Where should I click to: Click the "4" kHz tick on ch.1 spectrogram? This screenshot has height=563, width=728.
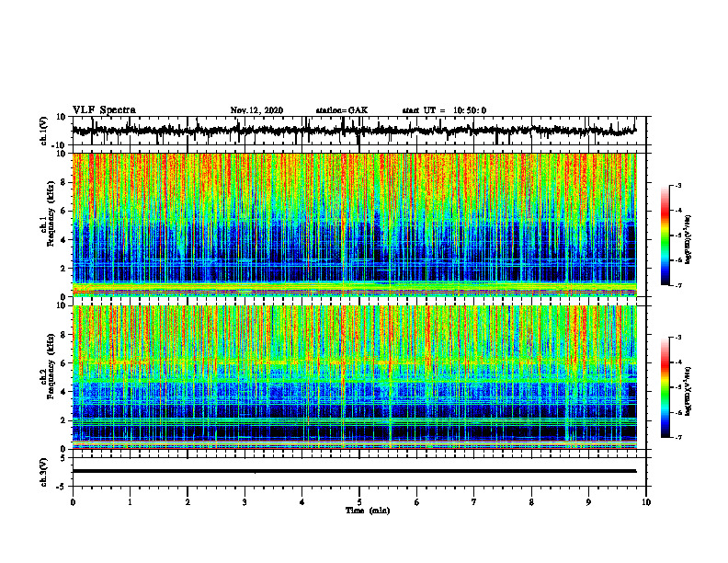(x=63, y=240)
